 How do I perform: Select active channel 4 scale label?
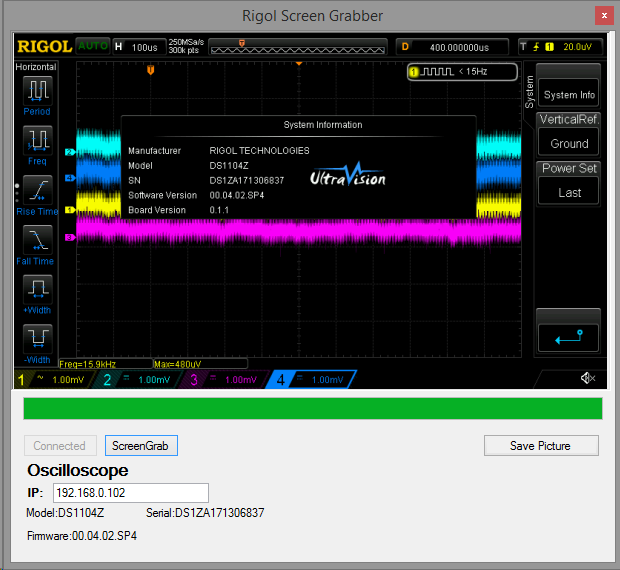click(x=327, y=380)
